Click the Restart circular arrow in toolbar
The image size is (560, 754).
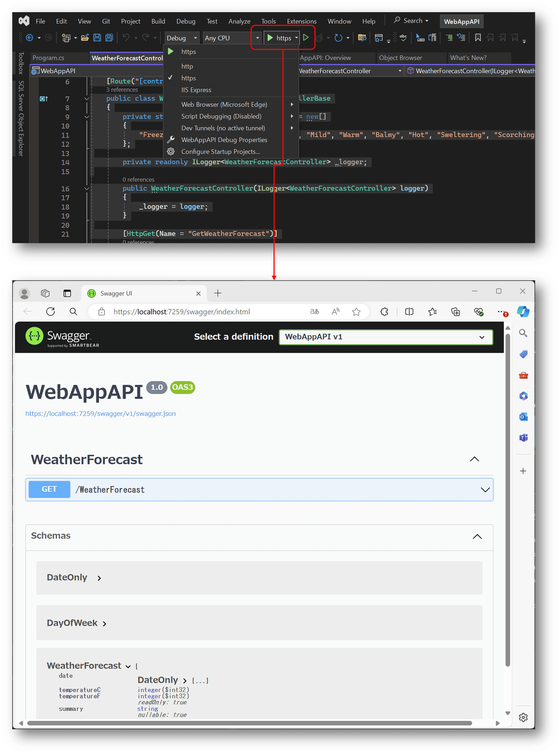[x=338, y=38]
